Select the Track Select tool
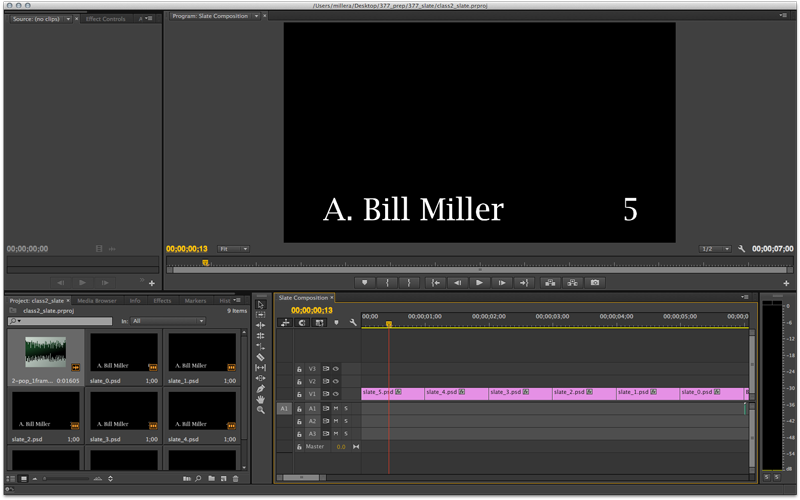This screenshot has height=500, width=800. 261,315
